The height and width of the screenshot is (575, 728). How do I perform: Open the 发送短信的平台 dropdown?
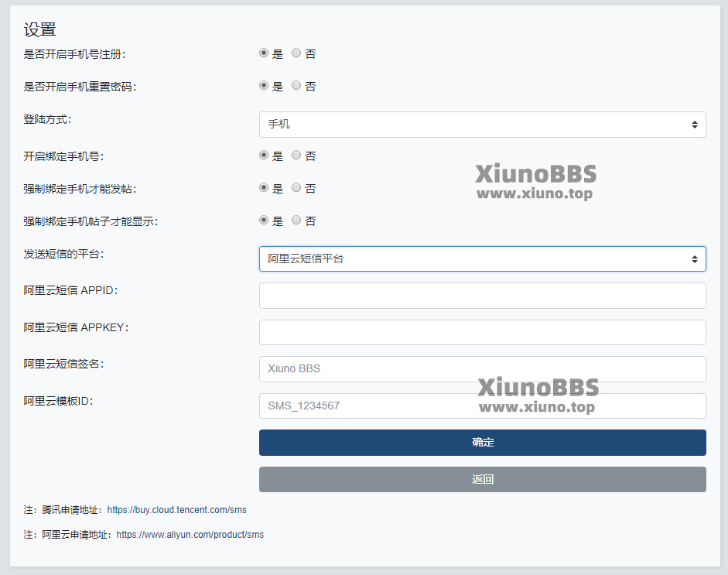coord(483,258)
